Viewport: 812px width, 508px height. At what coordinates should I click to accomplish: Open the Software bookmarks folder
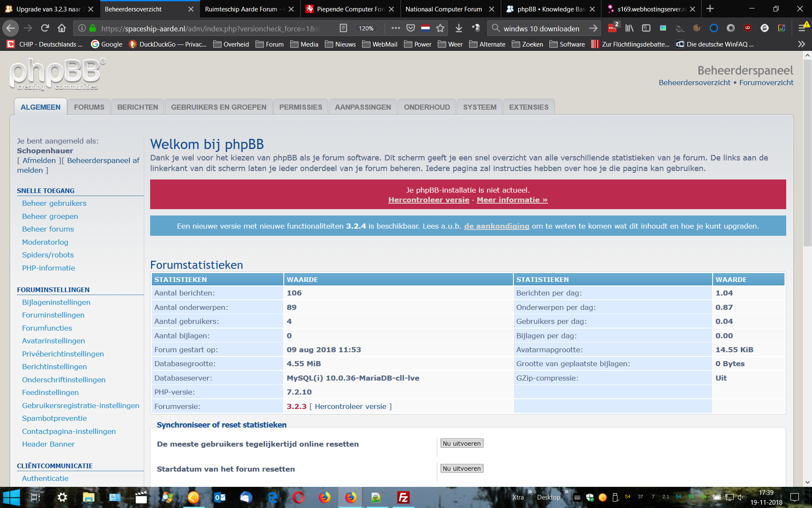point(567,44)
